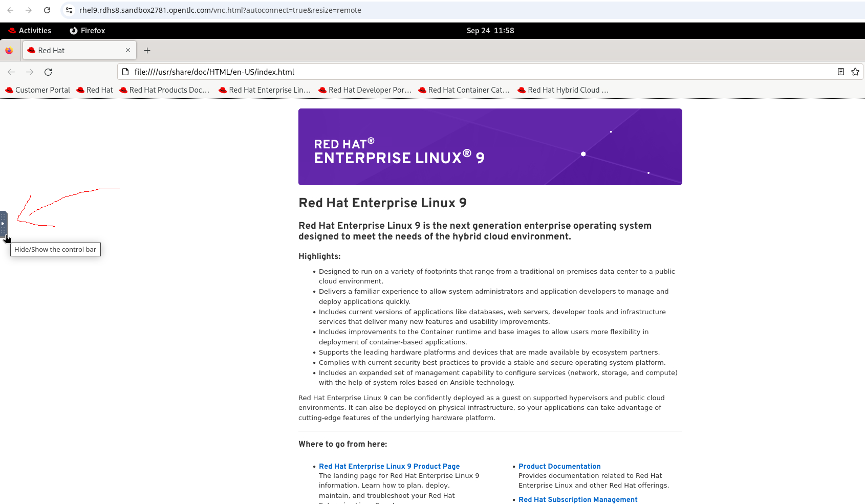Click the Red Hat Enterprise Linux 9 banner

pyautogui.click(x=490, y=147)
